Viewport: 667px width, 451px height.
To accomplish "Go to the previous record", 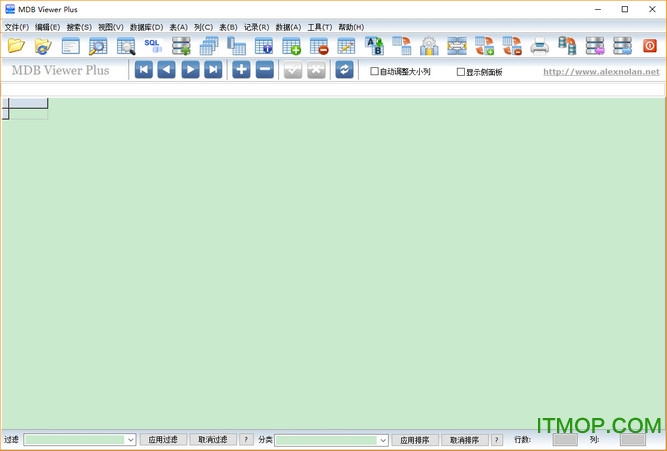I will [166, 70].
